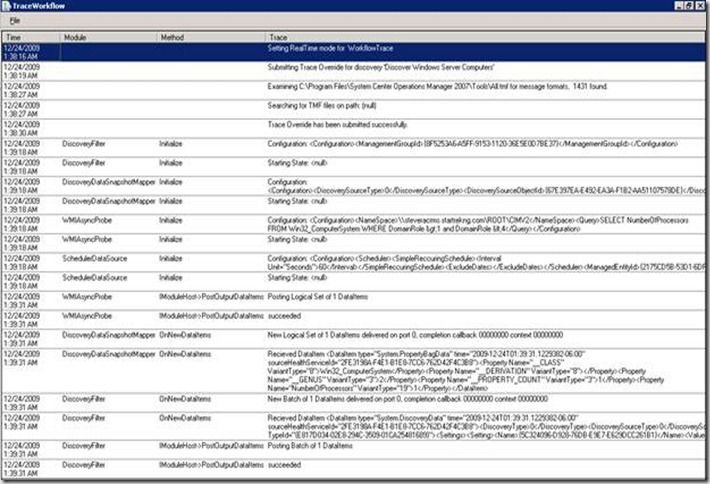Screen dimensions: 710x484
Task: Select 'Posting Logical Set of 1 DataItems' row
Action: [x=353, y=301]
